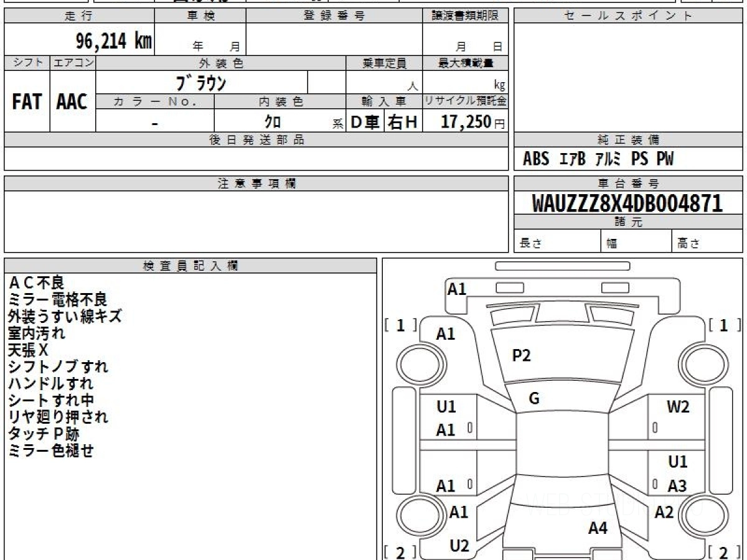Click the D車 value
The height and width of the screenshot is (560, 747).
click(365, 123)
